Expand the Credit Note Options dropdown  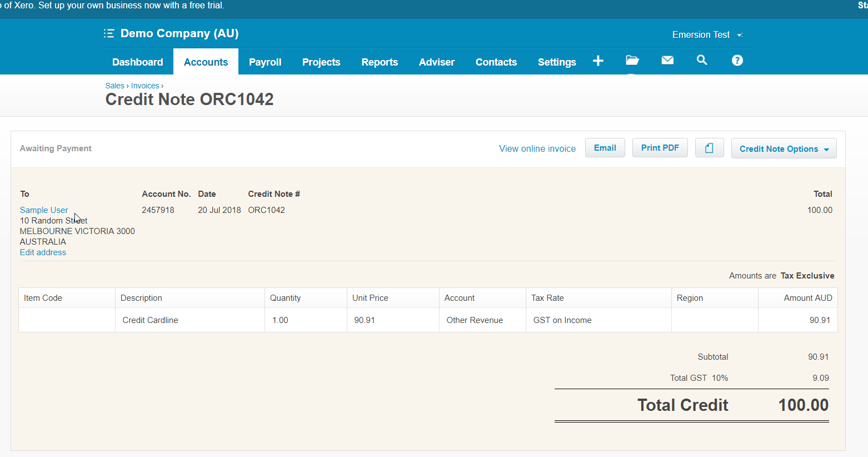(x=784, y=149)
